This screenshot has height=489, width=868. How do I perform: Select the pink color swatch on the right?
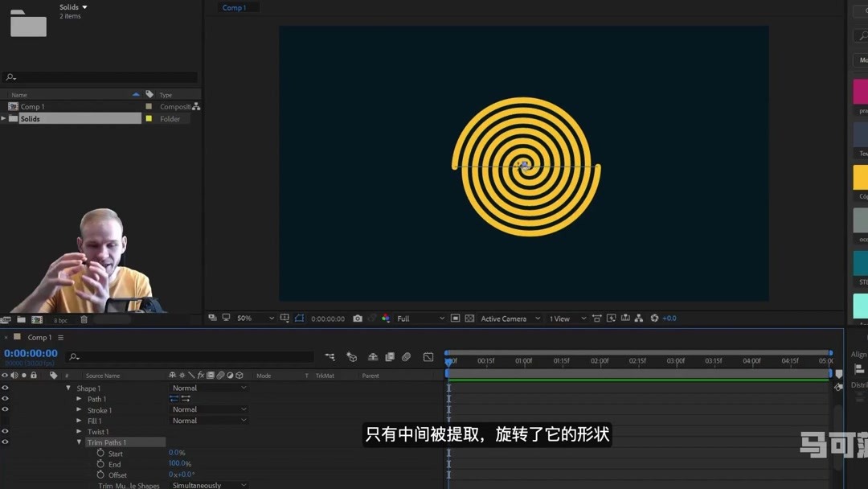pyautogui.click(x=860, y=92)
